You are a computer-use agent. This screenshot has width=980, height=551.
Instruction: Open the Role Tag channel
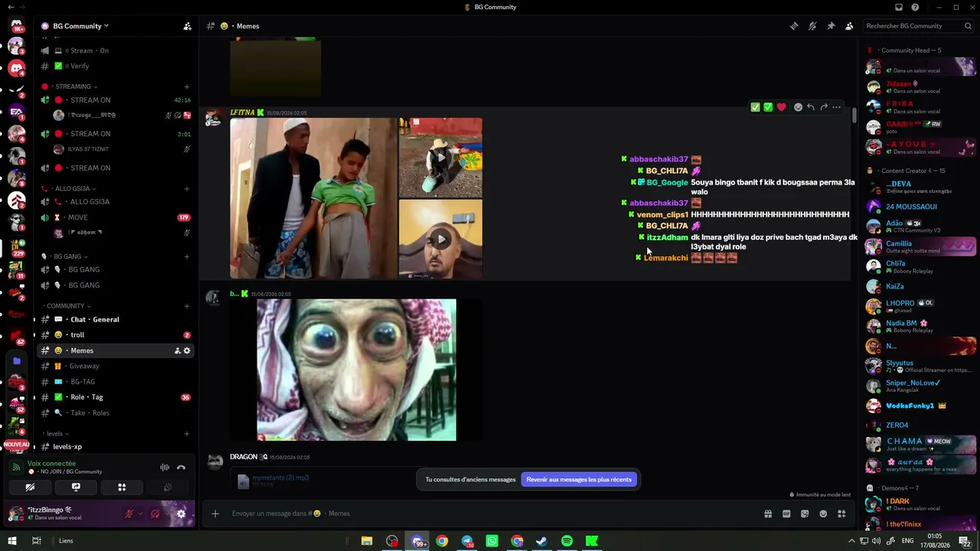point(115,397)
